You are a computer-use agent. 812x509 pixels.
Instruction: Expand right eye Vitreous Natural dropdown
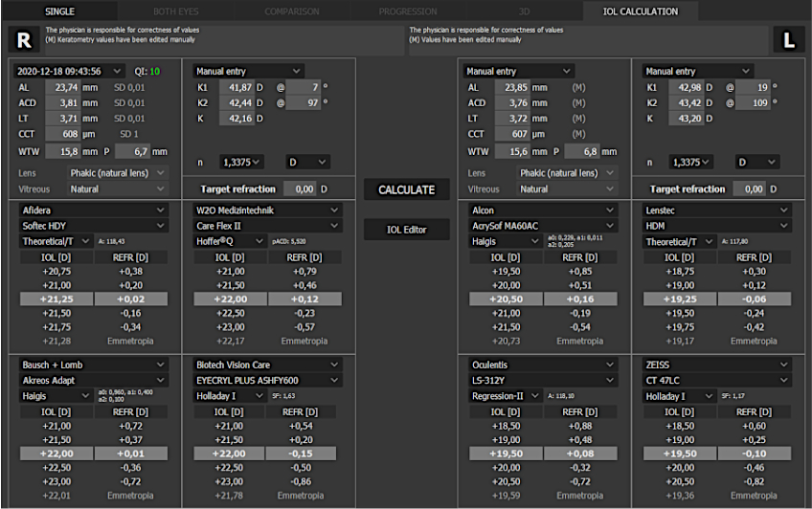click(x=117, y=189)
